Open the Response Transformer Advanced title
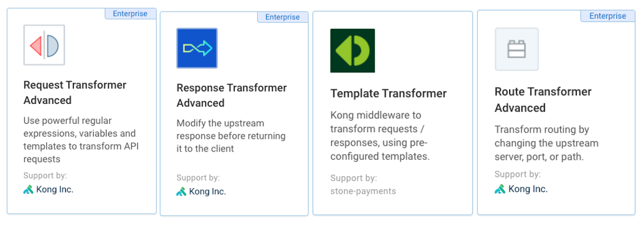The width and height of the screenshot is (644, 225). coord(232,95)
